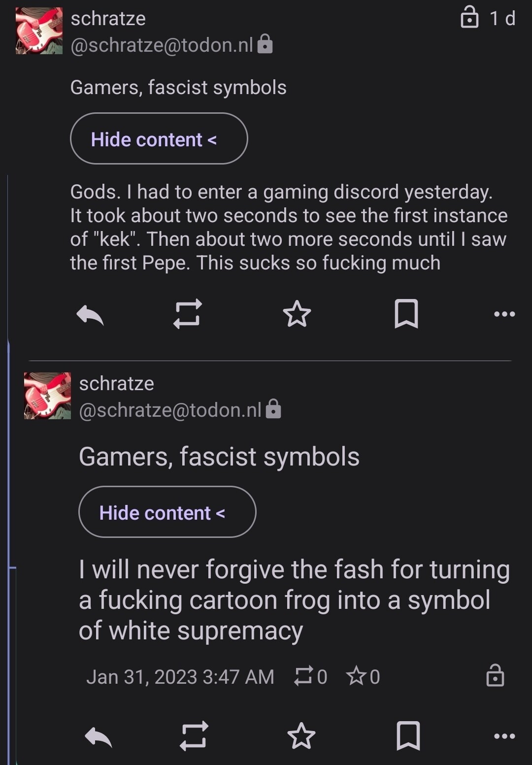Open three-dot menu of bottom post

click(x=504, y=736)
